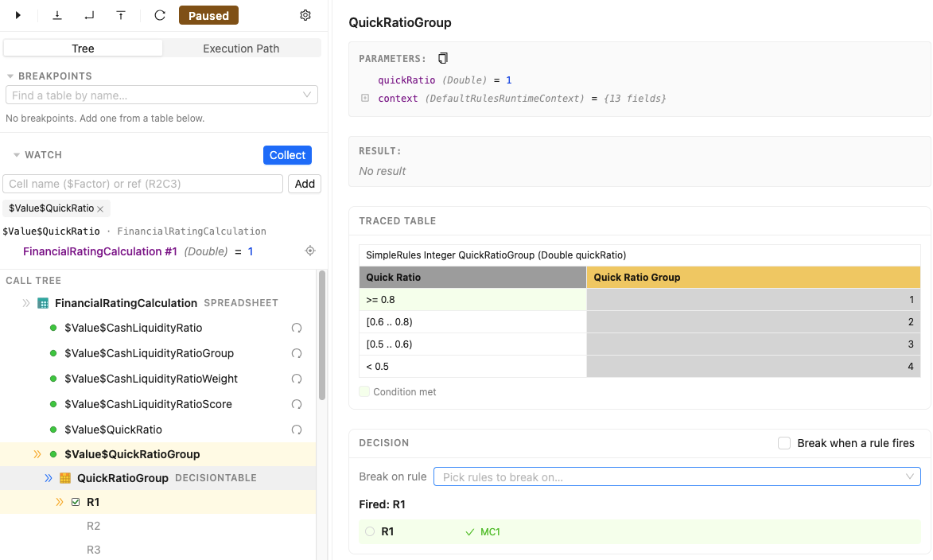Click the step over icon

89,15
